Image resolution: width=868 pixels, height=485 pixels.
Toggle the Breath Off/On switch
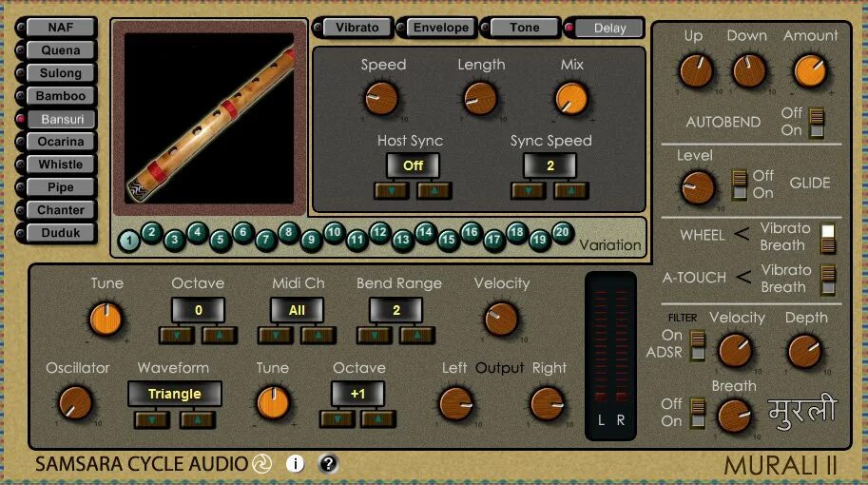point(698,413)
